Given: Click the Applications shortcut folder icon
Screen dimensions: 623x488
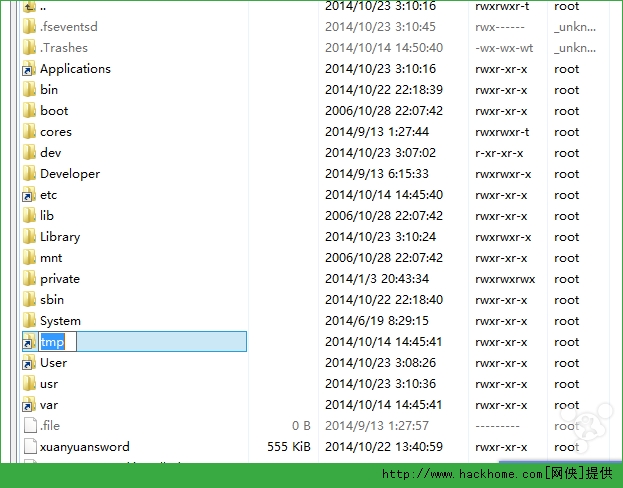Looking at the screenshot, I should tap(29, 69).
